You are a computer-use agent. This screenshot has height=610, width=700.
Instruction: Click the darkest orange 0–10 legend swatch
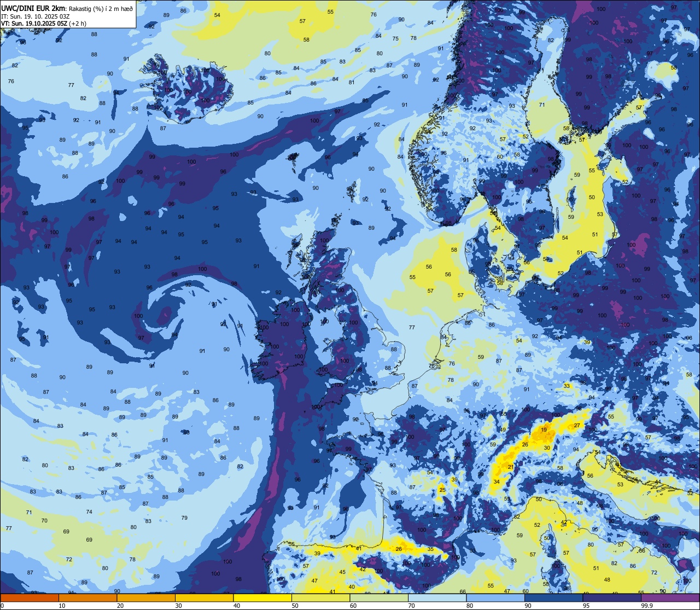30,597
